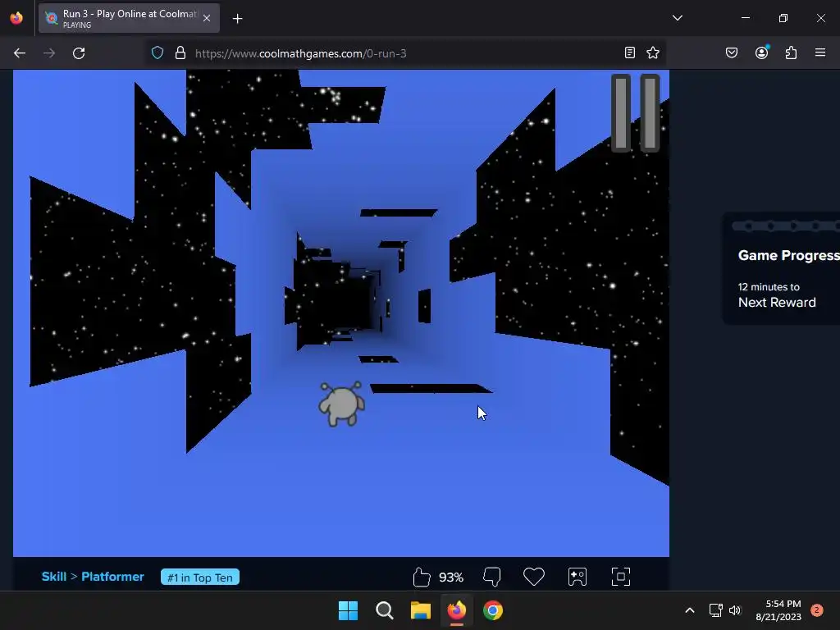This screenshot has width=840, height=630.
Task: Open network status tray icon
Action: pos(715,610)
